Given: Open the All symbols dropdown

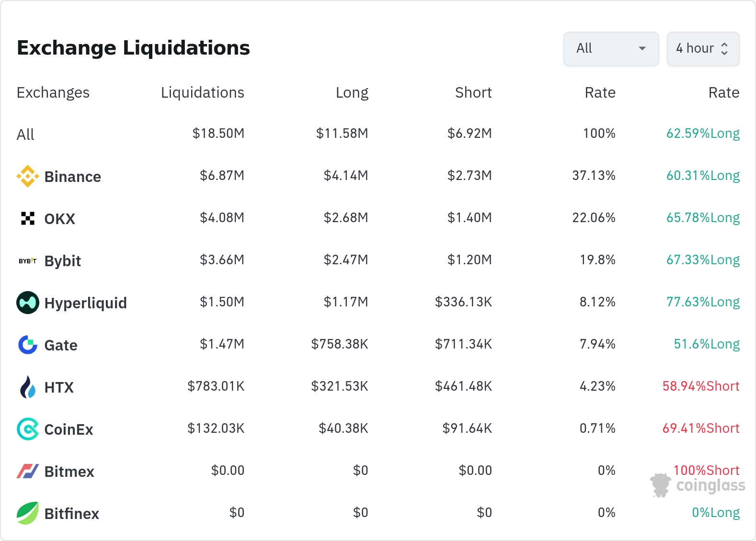Looking at the screenshot, I should [611, 48].
